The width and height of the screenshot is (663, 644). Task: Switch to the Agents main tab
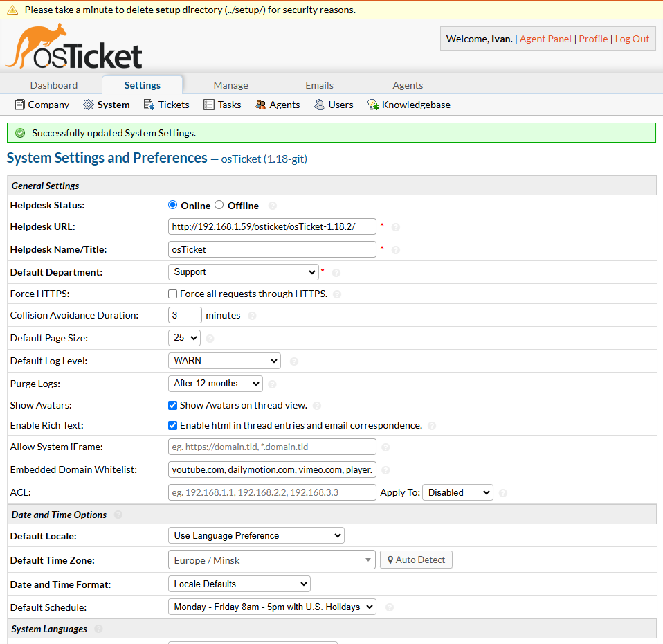click(408, 85)
